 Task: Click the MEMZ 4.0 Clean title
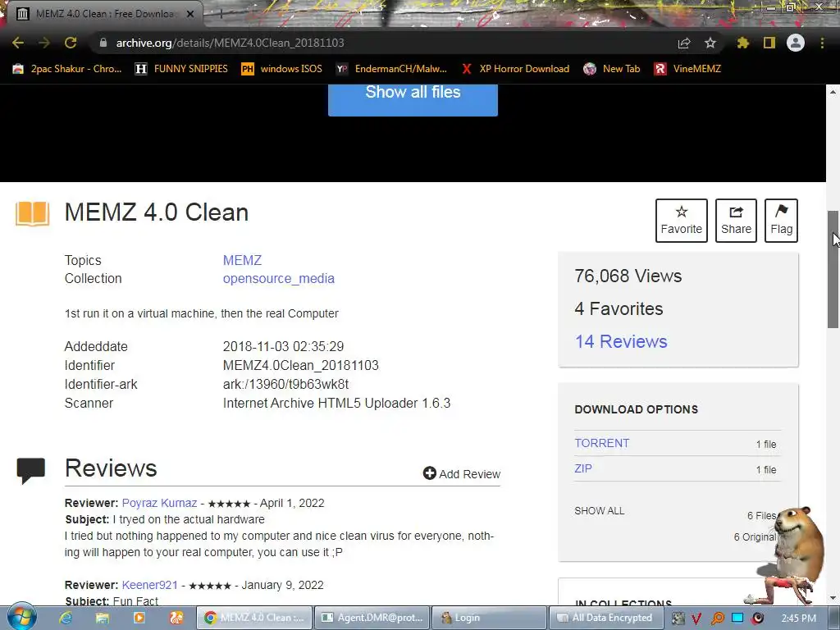coord(157,212)
